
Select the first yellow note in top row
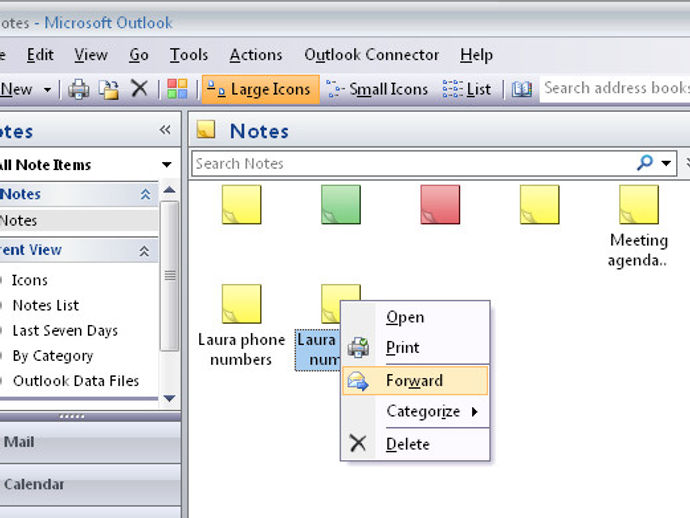242,205
